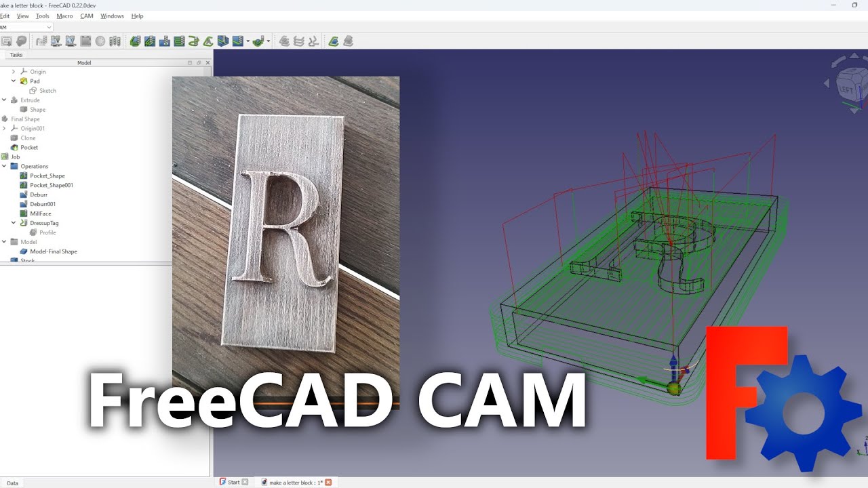Image resolution: width=868 pixels, height=488 pixels.
Task: Select the Job tree item
Action: [15, 157]
